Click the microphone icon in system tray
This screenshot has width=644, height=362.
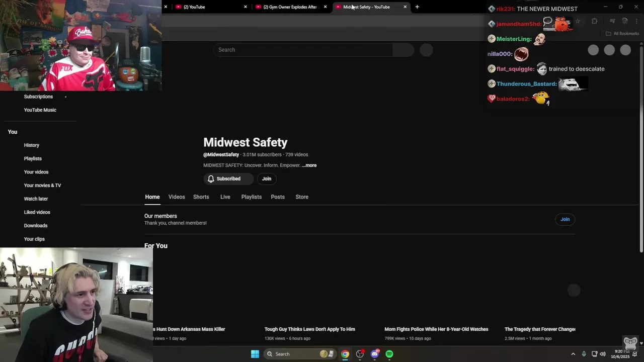584,354
